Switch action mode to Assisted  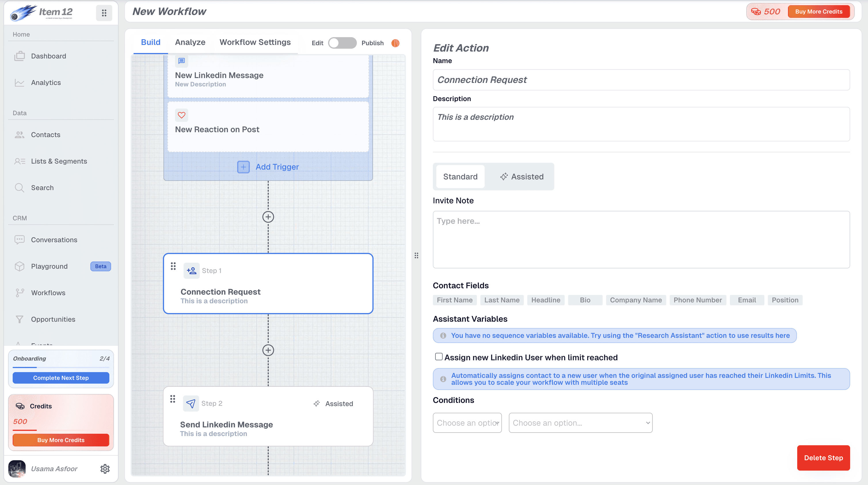tap(521, 176)
